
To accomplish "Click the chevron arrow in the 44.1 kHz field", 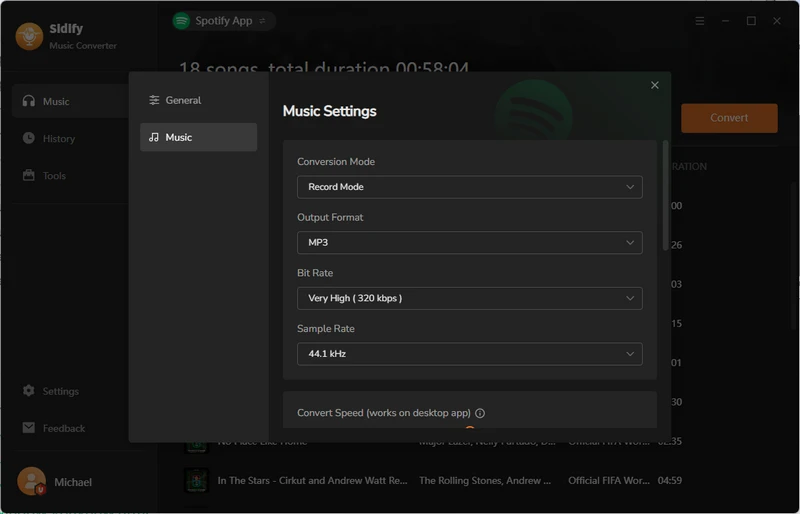I will coord(630,354).
